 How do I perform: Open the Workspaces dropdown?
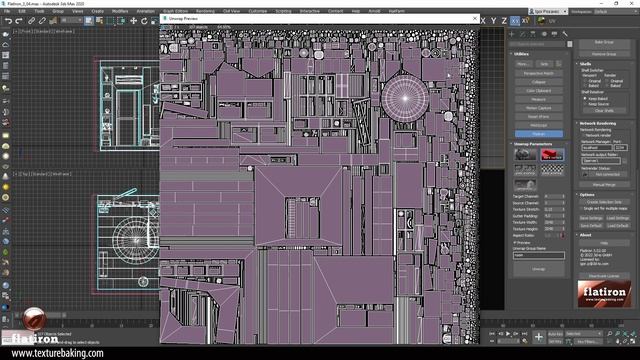pos(615,11)
